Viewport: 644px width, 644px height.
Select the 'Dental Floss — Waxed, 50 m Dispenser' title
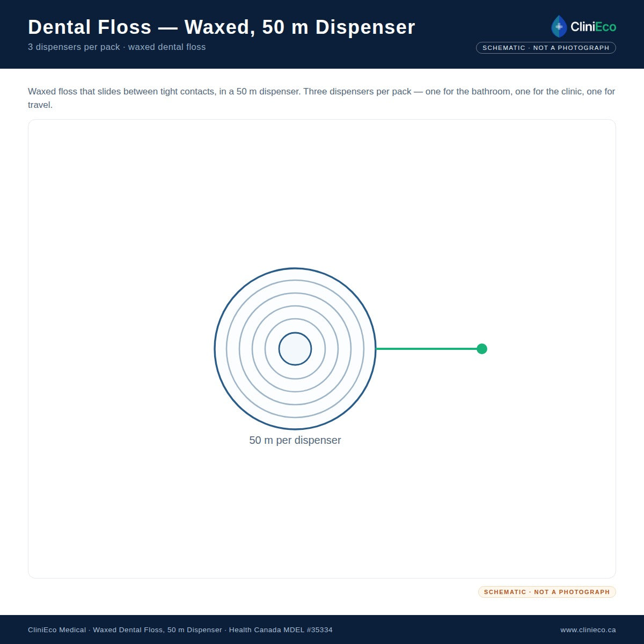[222, 27]
